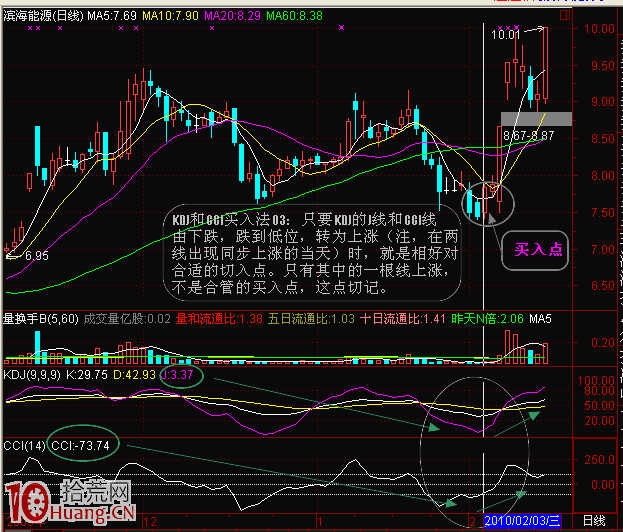
Task: Click the 五日流通比:1.03 value
Action: (x=311, y=319)
